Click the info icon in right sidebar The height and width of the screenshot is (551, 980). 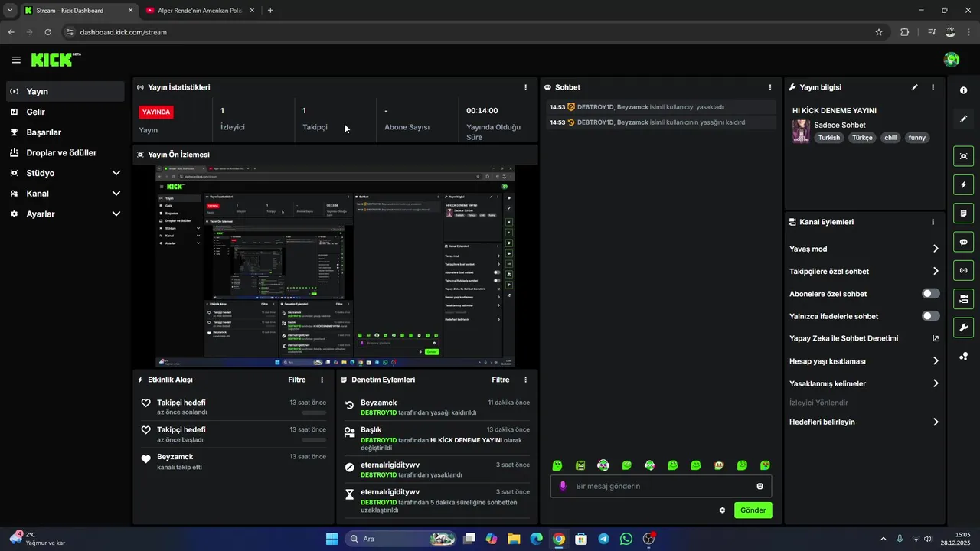click(963, 90)
